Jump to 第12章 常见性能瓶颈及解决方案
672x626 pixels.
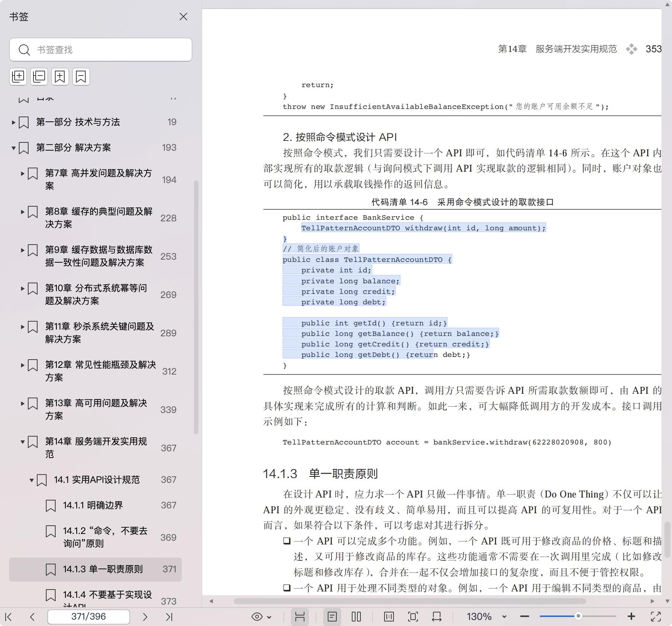pyautogui.click(x=101, y=371)
